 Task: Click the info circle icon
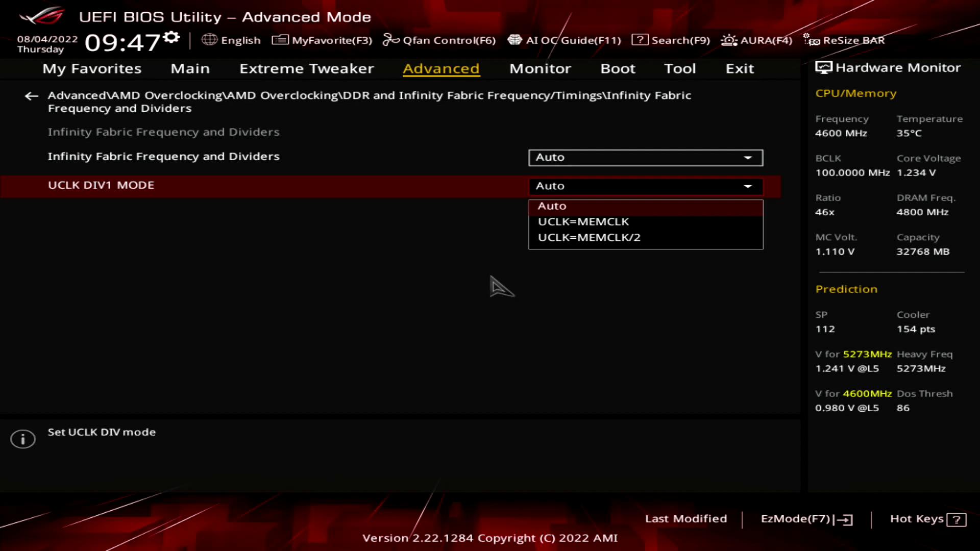(x=23, y=439)
